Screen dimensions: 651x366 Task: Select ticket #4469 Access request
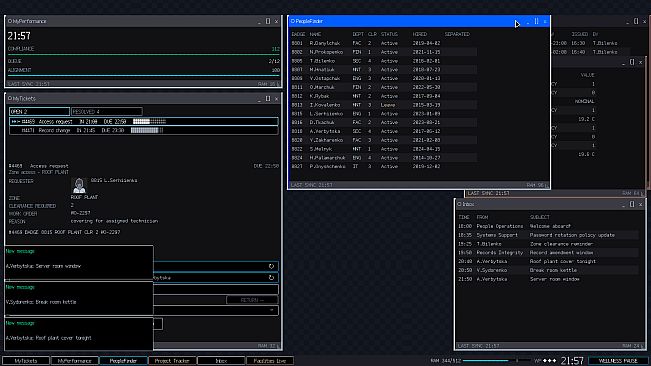pos(144,122)
